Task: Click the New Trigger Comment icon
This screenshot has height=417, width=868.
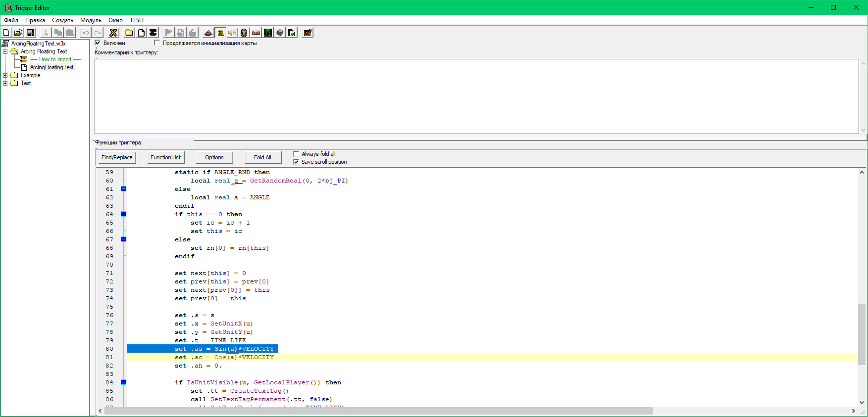Action: pos(153,33)
